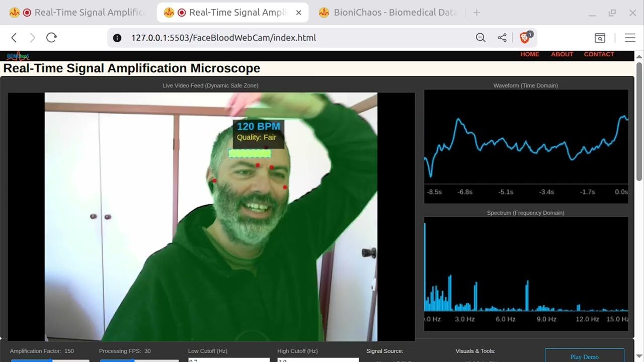Switch to first Real-Time Signal Amplific tab

77,13
